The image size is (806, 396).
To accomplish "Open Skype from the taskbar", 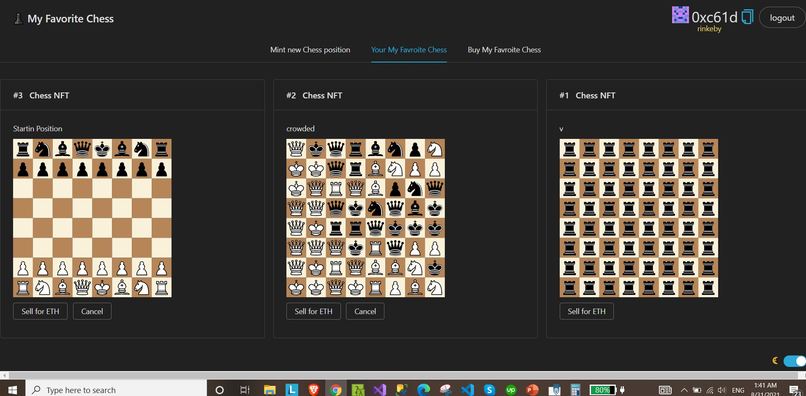I will coord(489,390).
